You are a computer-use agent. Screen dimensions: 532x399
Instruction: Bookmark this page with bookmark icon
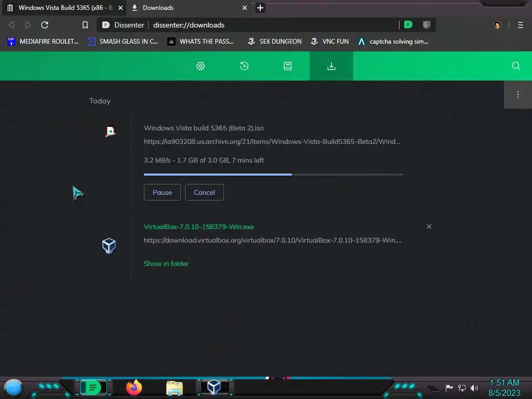pos(85,25)
